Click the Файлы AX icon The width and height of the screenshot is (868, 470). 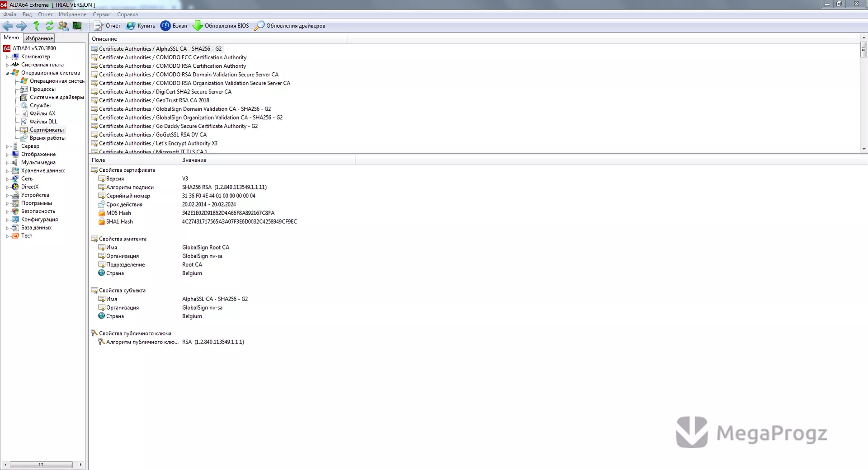click(24, 113)
